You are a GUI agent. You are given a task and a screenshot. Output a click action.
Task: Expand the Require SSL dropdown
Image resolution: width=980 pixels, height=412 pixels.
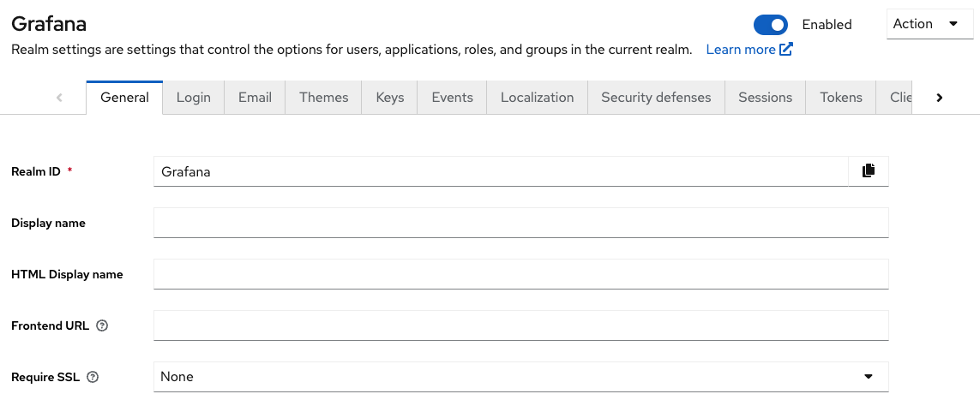(x=520, y=377)
